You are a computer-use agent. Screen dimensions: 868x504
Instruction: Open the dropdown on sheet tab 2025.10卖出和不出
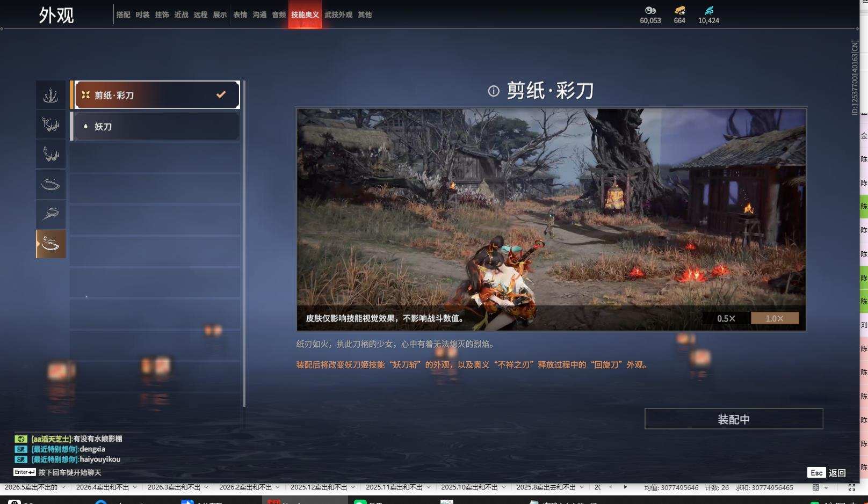(x=504, y=487)
